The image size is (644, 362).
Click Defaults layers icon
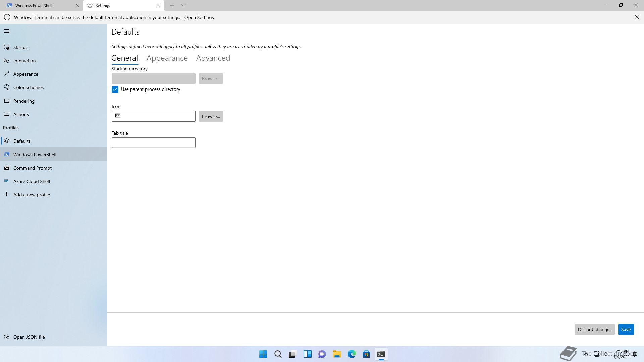[7, 141]
